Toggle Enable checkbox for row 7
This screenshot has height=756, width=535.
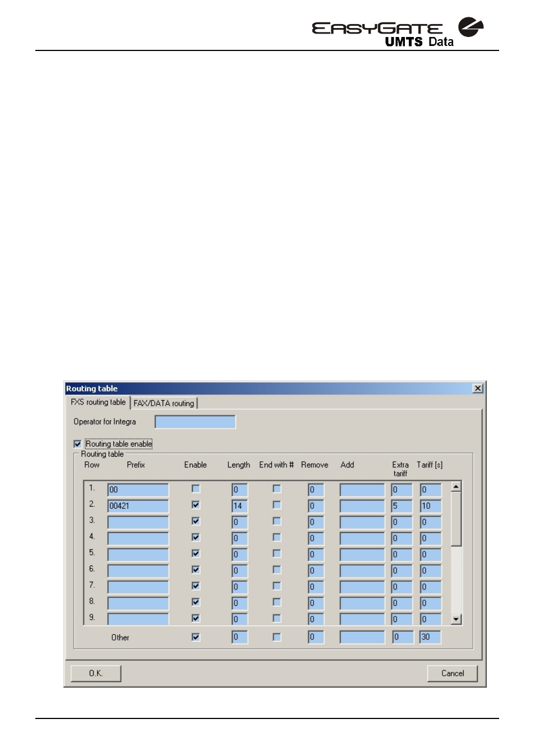[x=196, y=586]
